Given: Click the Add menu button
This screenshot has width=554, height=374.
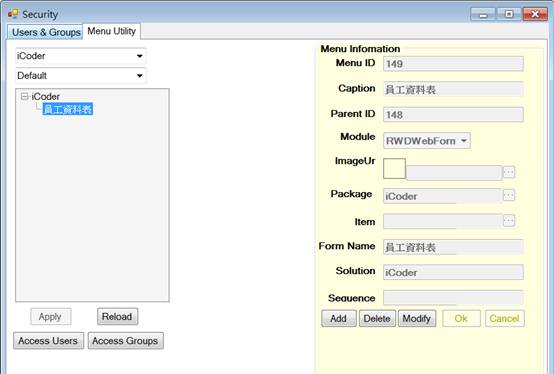Looking at the screenshot, I should pos(339,319).
